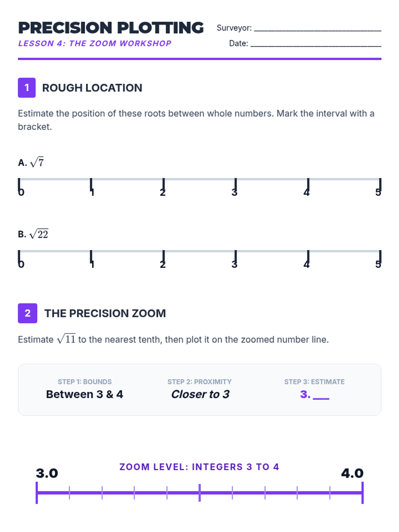Click tick mark 2 on the √7 number line
This screenshot has width=399, height=532.
(163, 185)
